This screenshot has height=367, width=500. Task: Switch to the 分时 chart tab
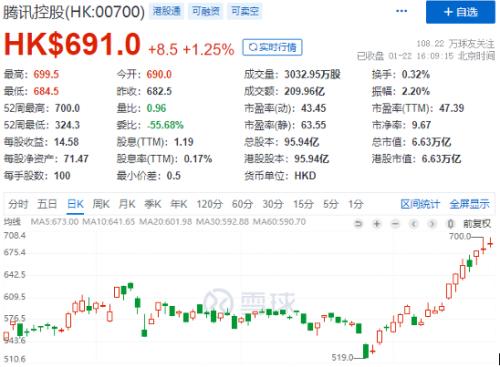18,204
